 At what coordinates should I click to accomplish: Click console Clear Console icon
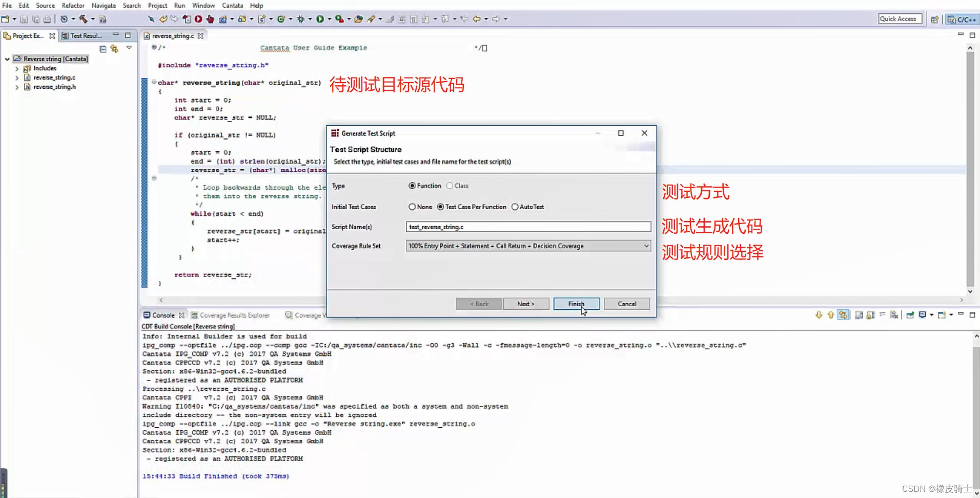894,315
